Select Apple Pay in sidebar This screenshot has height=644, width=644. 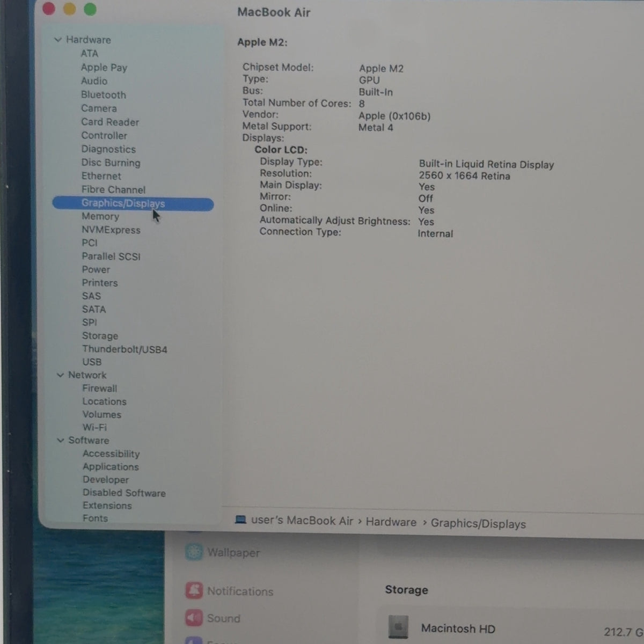click(x=104, y=68)
